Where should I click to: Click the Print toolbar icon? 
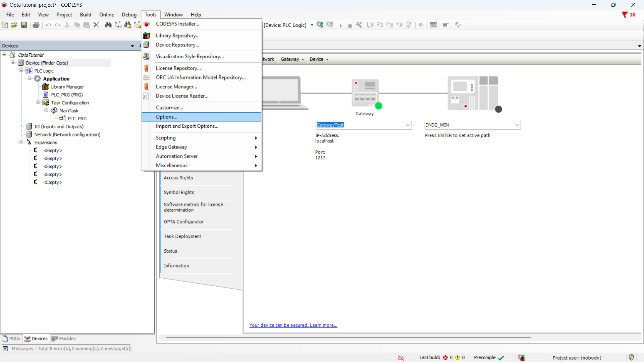(36, 25)
